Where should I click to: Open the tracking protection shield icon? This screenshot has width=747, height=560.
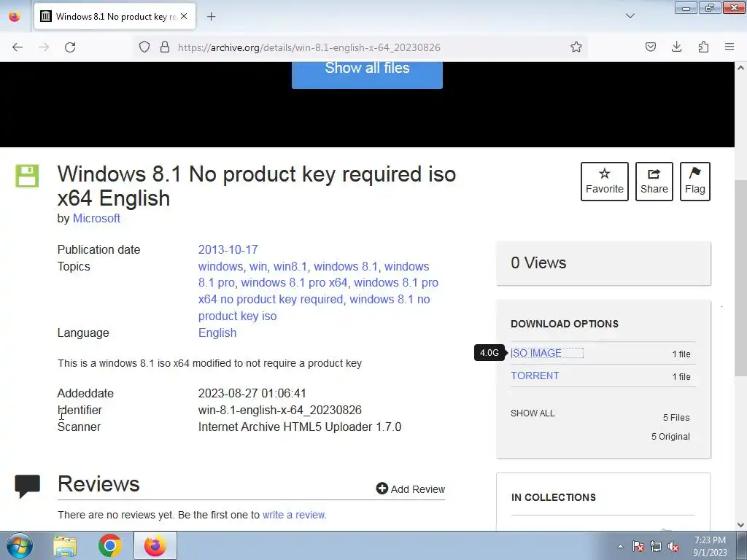pyautogui.click(x=144, y=47)
